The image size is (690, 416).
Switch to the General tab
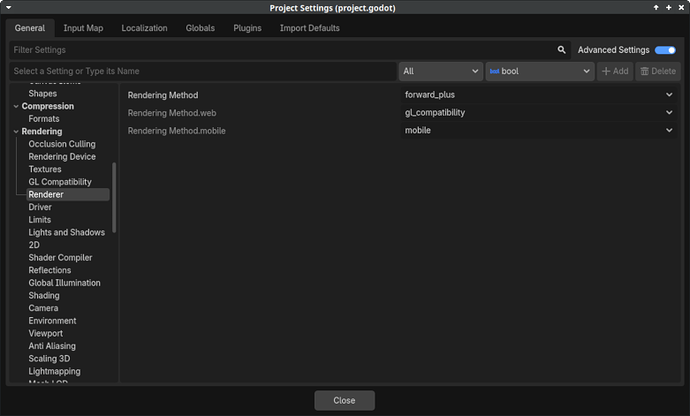click(x=30, y=28)
